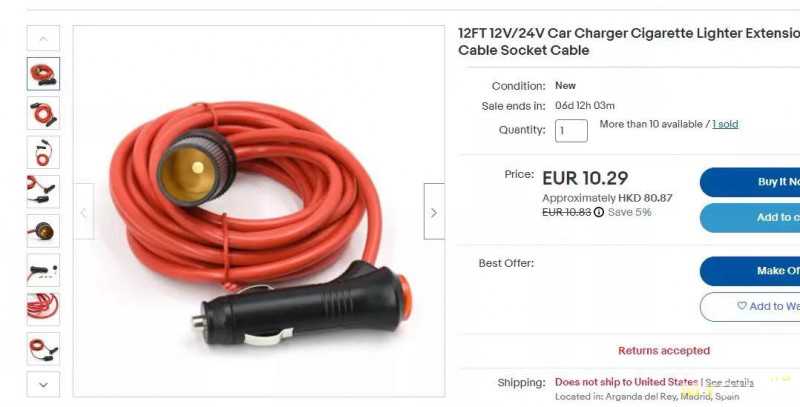The image size is (800, 407).
Task: Click the Buy It Now button
Action: coord(750,182)
